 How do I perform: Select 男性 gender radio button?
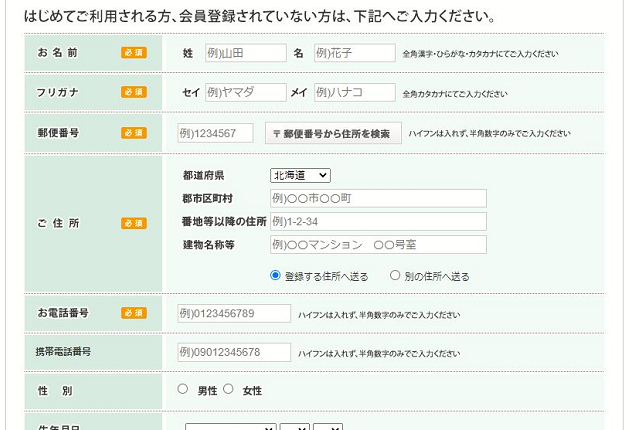[182, 390]
